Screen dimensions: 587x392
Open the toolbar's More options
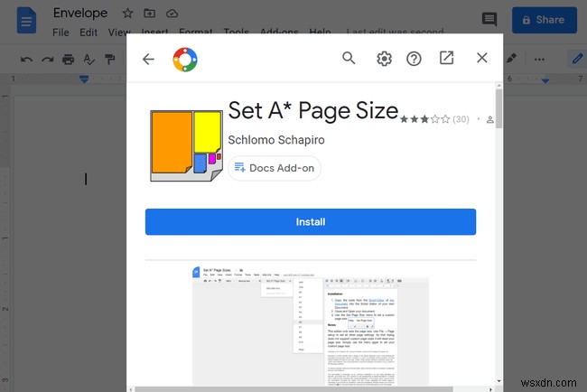click(539, 59)
